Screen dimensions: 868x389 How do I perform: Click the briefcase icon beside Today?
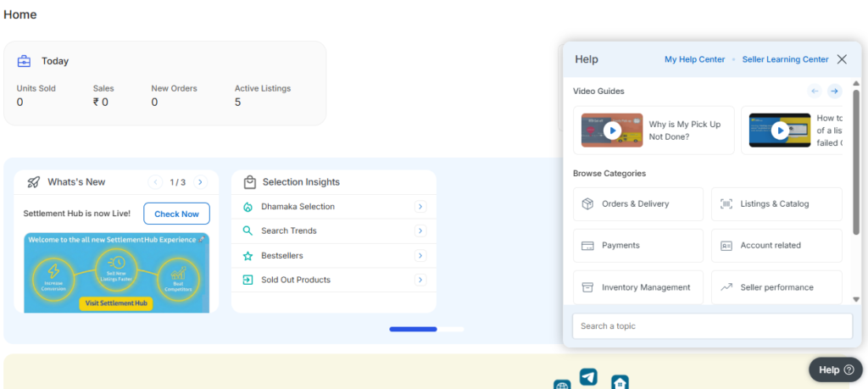click(25, 61)
